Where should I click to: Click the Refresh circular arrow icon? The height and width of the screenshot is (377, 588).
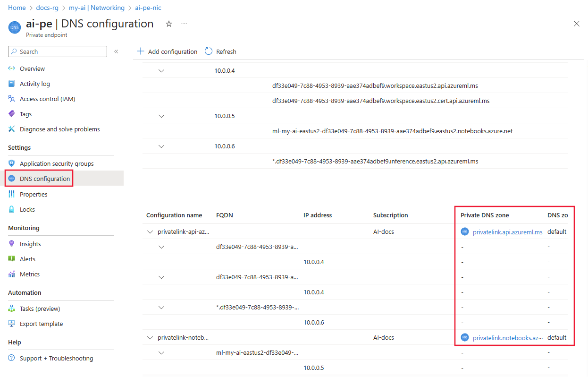point(209,51)
